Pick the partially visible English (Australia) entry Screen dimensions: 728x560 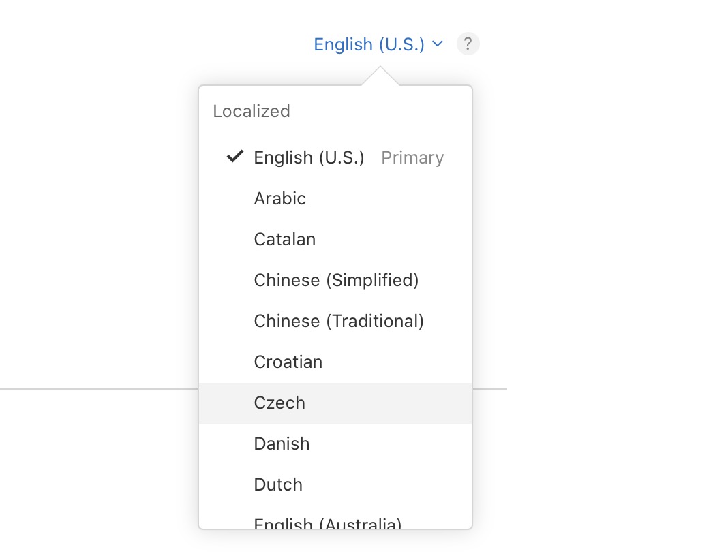[327, 523]
